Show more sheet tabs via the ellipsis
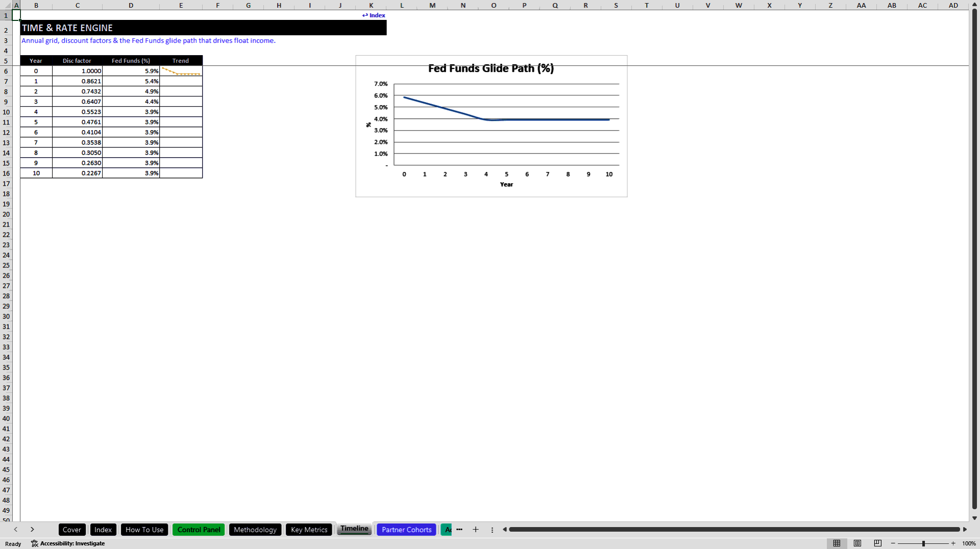The height and width of the screenshot is (549, 980). 459,530
